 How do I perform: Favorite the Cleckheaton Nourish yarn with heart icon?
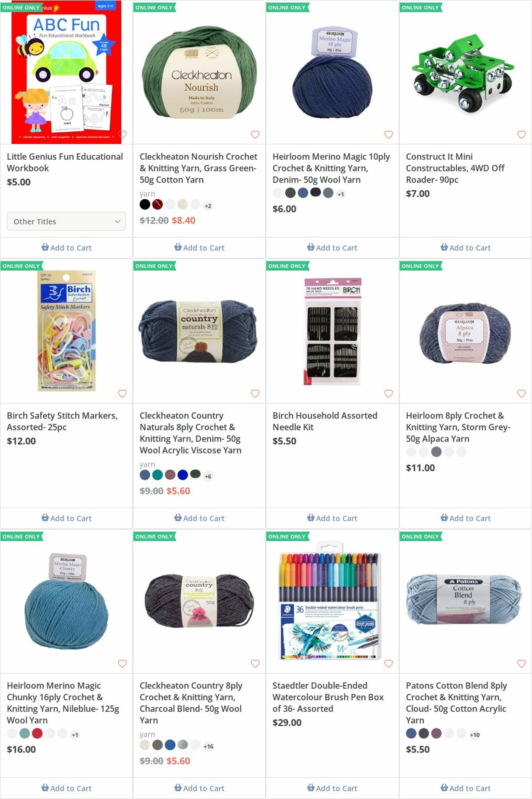[255, 135]
